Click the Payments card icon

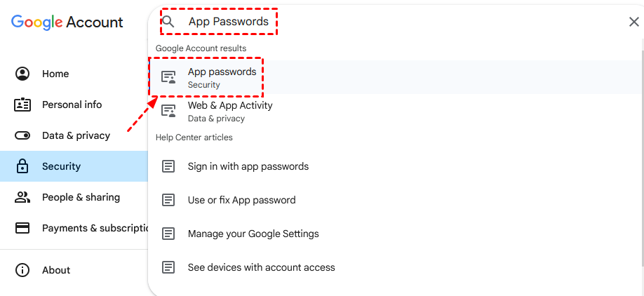coord(22,228)
